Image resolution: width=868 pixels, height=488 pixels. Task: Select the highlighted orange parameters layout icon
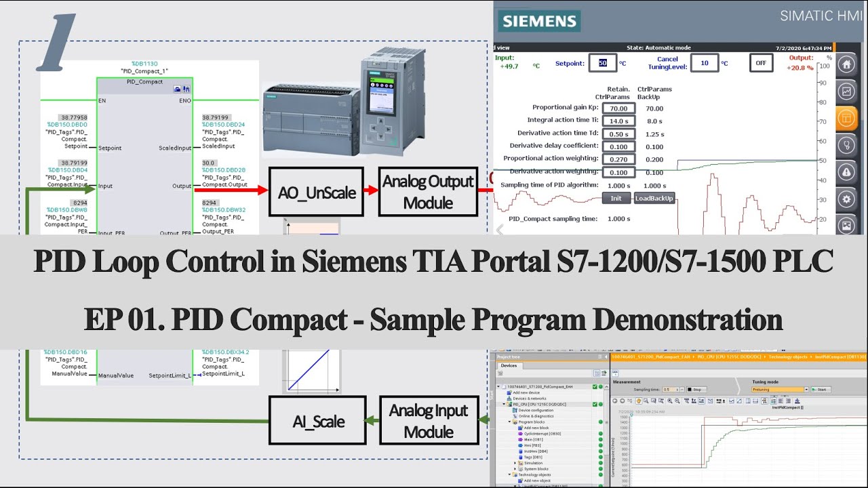(846, 118)
